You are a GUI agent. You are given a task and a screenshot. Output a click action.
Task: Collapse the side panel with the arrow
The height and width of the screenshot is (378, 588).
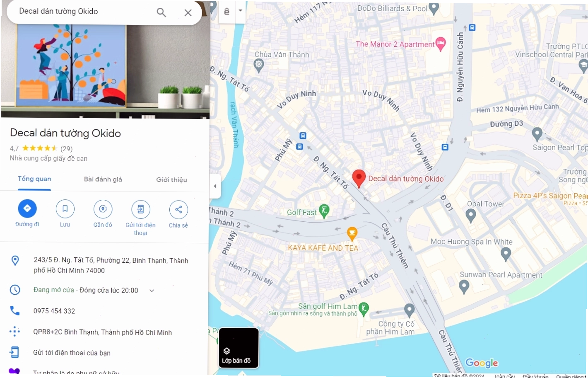(x=215, y=186)
